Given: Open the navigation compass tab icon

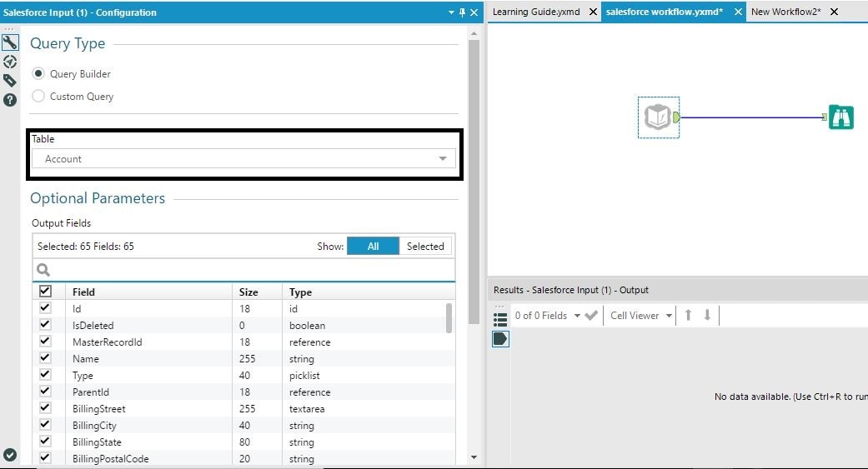Looking at the screenshot, I should [x=10, y=62].
